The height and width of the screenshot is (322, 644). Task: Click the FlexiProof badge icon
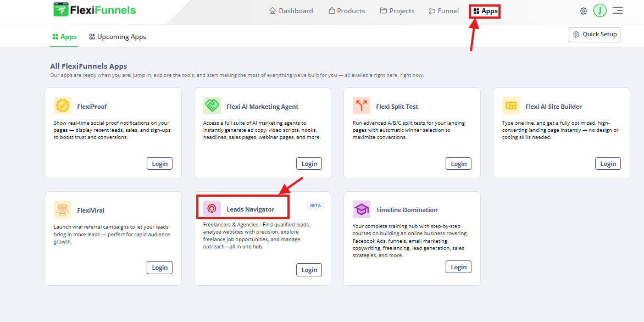[x=63, y=106]
